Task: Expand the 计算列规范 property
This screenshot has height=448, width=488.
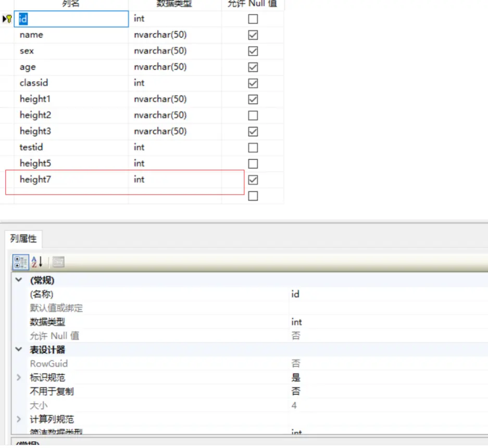Action: (x=19, y=419)
